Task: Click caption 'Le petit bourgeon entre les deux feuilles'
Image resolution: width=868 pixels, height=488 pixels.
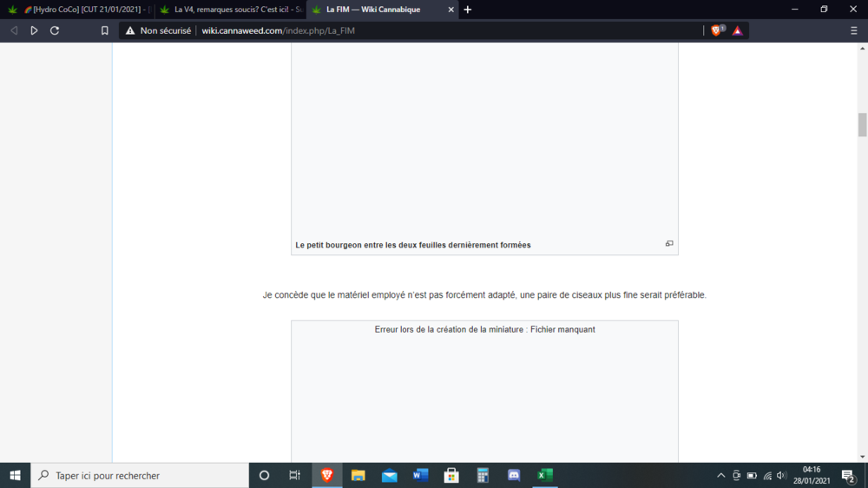Action: [413, 245]
